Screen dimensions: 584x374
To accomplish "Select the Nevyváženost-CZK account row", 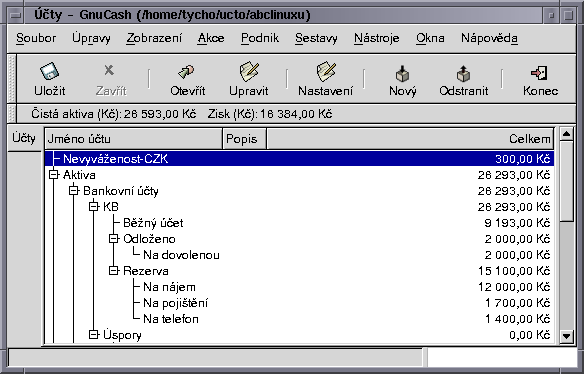I will click(x=299, y=159).
